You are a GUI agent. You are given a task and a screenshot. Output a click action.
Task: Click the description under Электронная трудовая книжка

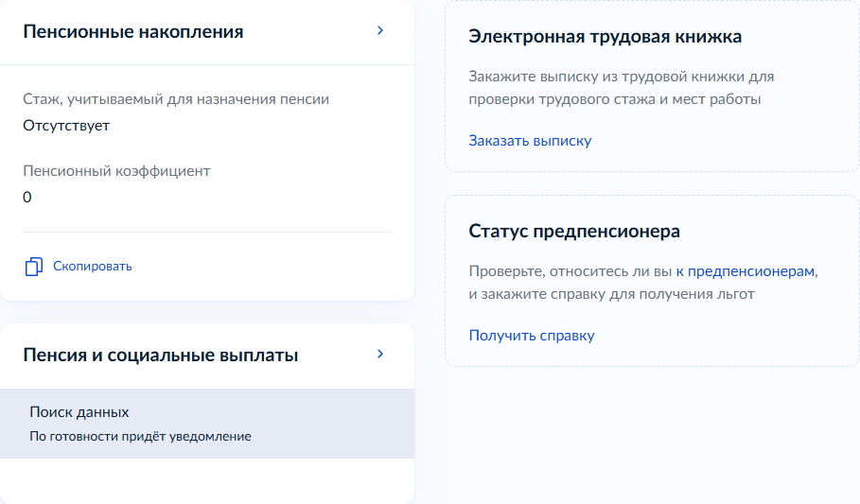(x=621, y=88)
